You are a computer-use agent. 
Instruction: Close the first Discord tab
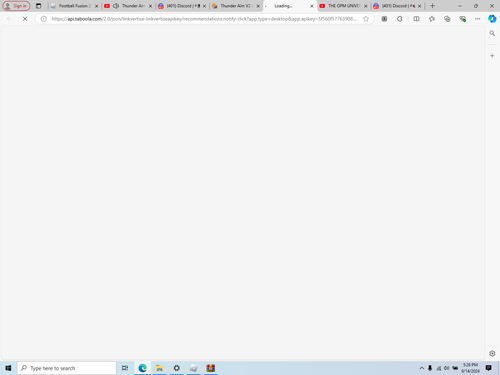click(204, 6)
